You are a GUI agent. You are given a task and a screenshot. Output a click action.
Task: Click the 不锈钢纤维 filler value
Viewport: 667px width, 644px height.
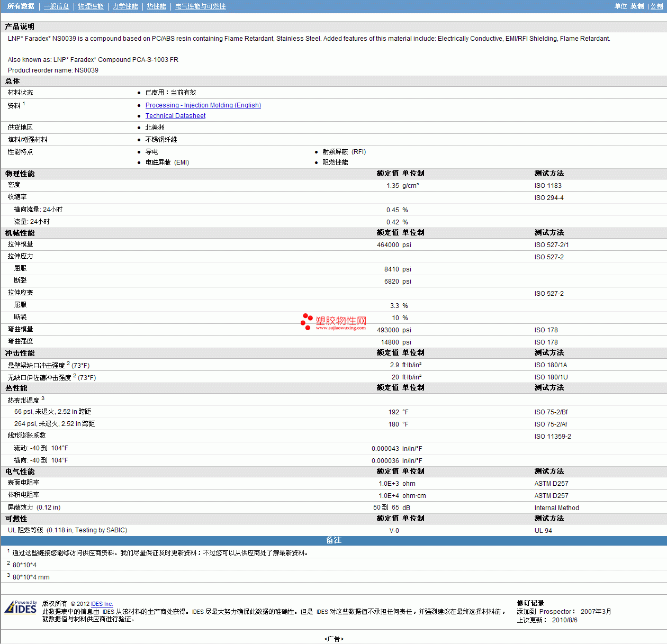coord(161,140)
